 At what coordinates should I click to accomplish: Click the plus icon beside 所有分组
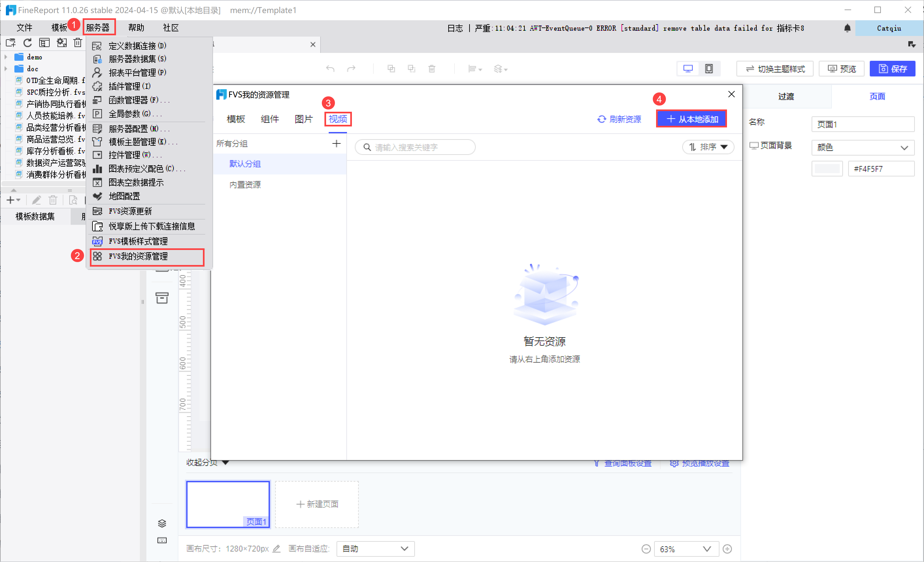tap(336, 143)
